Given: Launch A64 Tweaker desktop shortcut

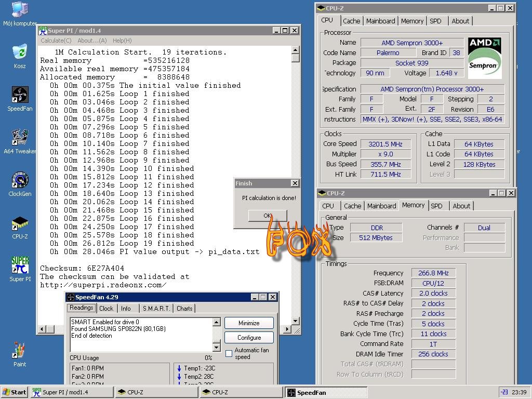Looking at the screenshot, I should [20, 141].
